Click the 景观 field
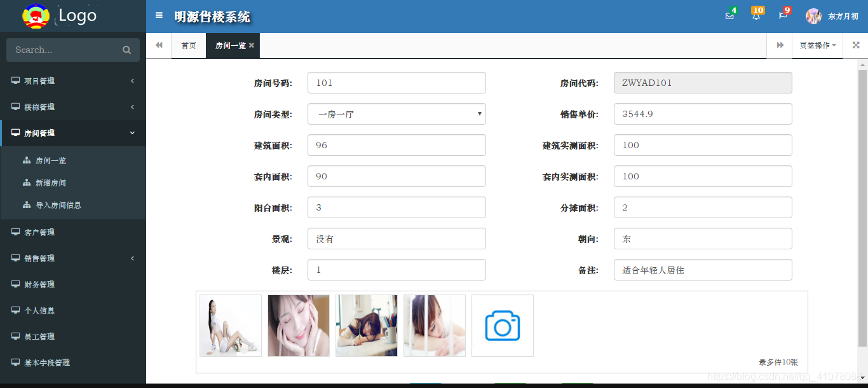The width and height of the screenshot is (868, 388). coord(397,239)
